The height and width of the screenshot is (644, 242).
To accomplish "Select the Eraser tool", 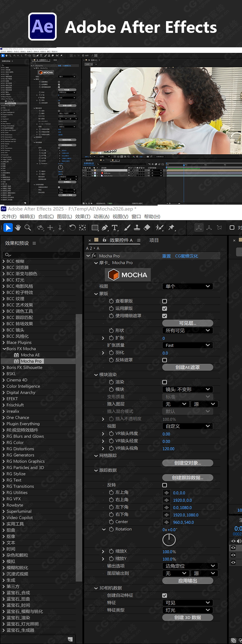I will [x=147, y=228].
